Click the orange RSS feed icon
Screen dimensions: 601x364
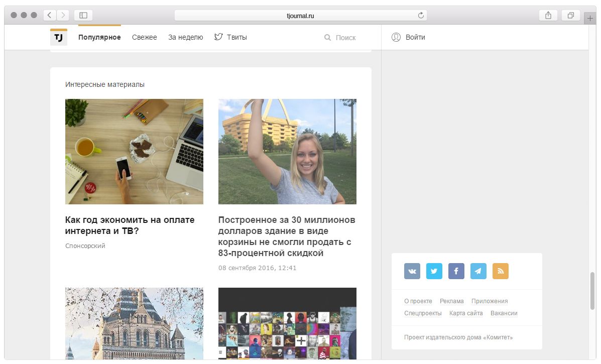501,271
